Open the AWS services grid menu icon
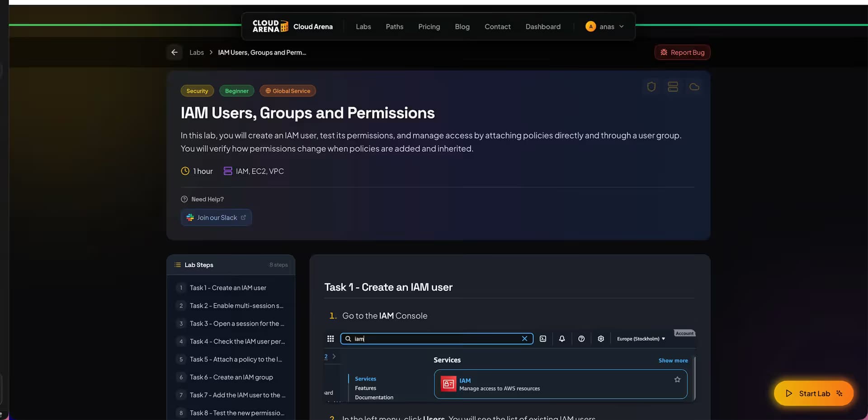 [x=330, y=339]
